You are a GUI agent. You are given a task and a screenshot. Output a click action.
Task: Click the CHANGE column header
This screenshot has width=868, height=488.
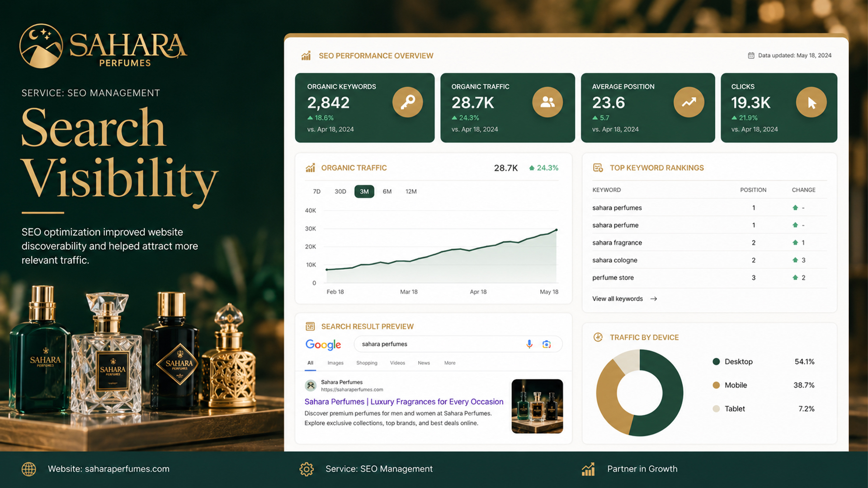point(804,190)
